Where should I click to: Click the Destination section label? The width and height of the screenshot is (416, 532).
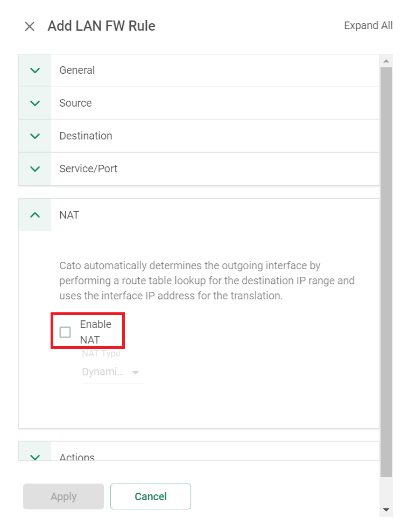point(86,136)
